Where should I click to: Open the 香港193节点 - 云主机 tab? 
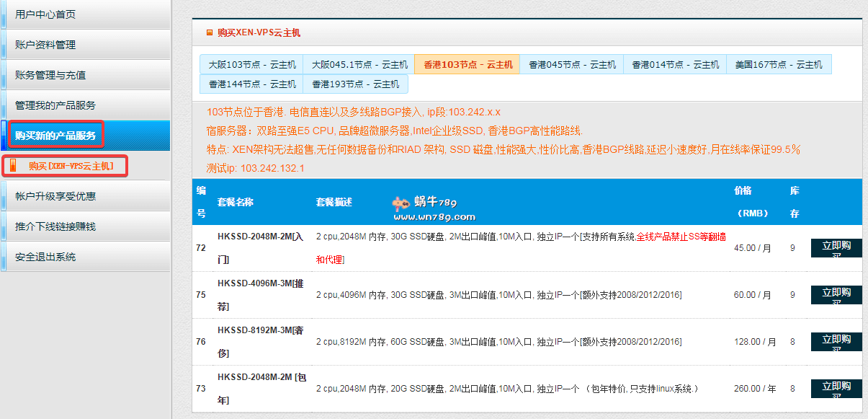[x=356, y=84]
